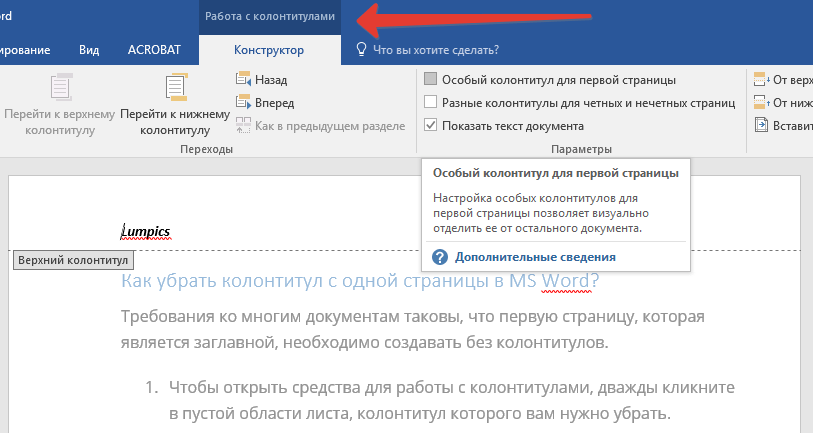Click the 'Lumpics' header text
This screenshot has width=813, height=433.
coord(145,231)
